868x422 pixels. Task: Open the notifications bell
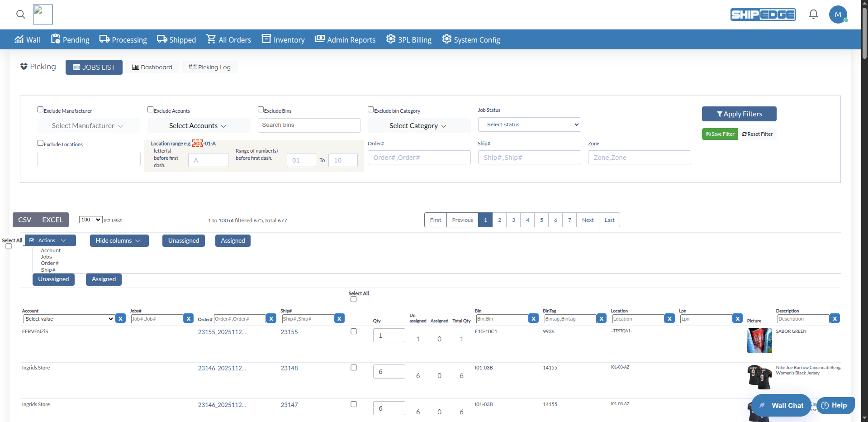(813, 14)
